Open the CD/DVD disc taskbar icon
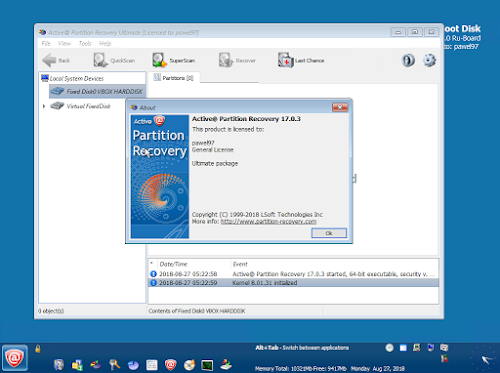 (189, 365)
